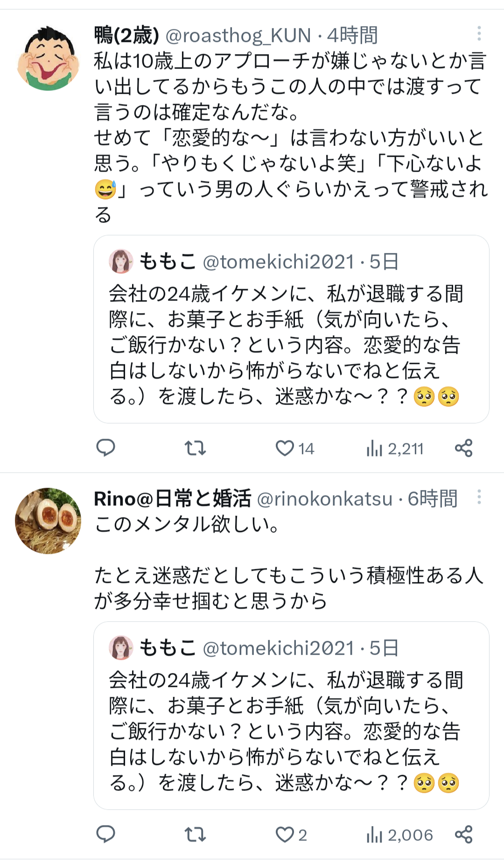Screen dimensions: 504x862
Task: Open more options for Rino@日常と婚活 tweet
Action: (x=479, y=497)
